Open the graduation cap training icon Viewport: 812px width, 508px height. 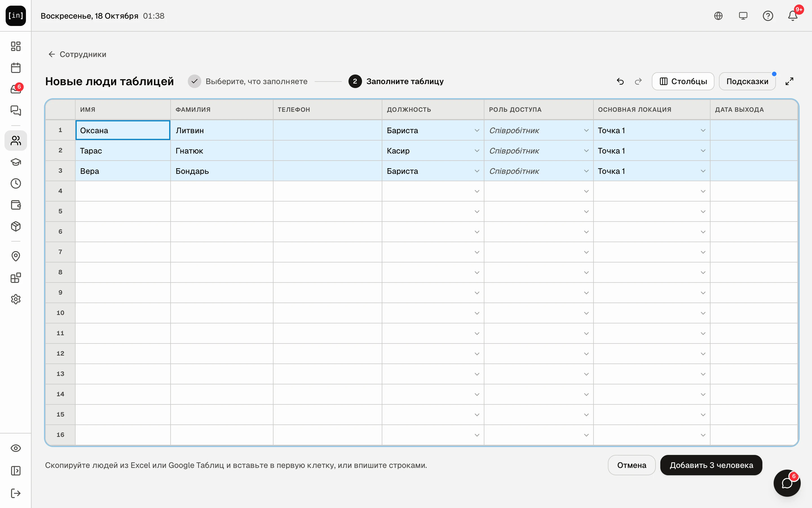click(16, 162)
